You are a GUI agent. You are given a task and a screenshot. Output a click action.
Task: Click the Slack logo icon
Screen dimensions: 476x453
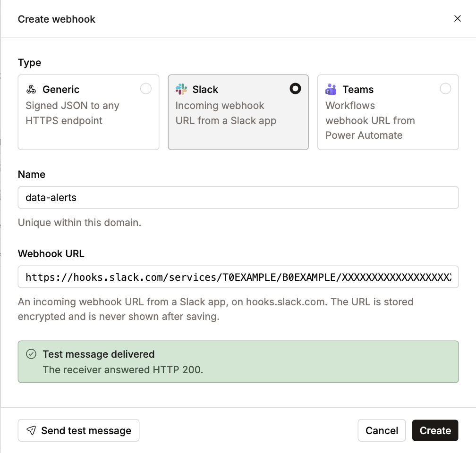tap(181, 89)
